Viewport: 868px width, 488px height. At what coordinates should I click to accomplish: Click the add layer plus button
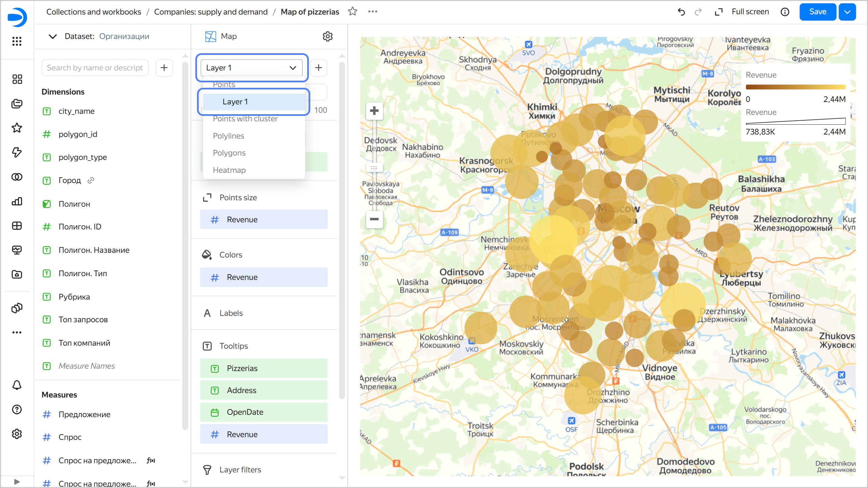[x=318, y=68]
